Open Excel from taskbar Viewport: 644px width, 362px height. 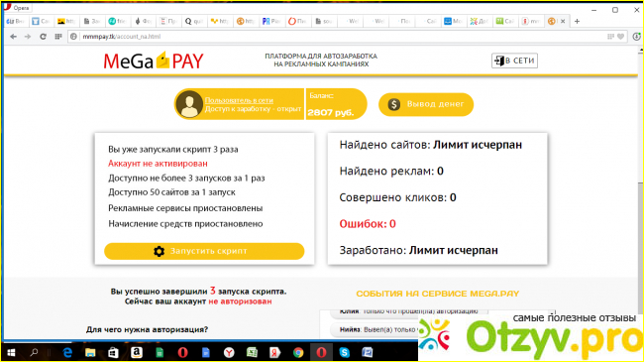pyautogui.click(x=252, y=352)
